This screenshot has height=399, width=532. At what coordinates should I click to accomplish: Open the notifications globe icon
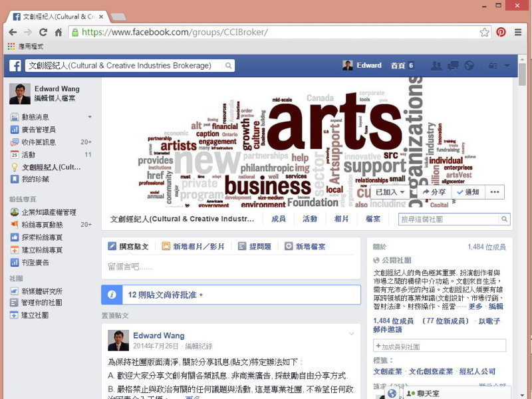[x=469, y=65]
